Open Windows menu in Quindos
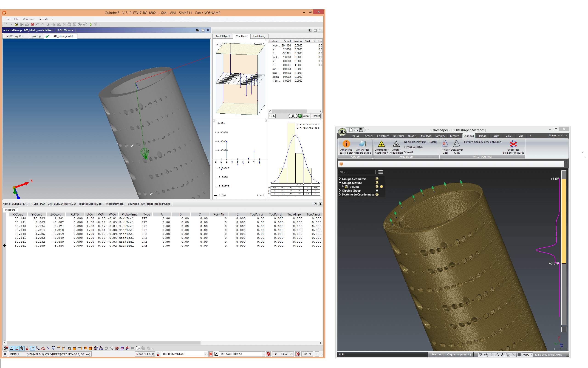 click(x=28, y=19)
